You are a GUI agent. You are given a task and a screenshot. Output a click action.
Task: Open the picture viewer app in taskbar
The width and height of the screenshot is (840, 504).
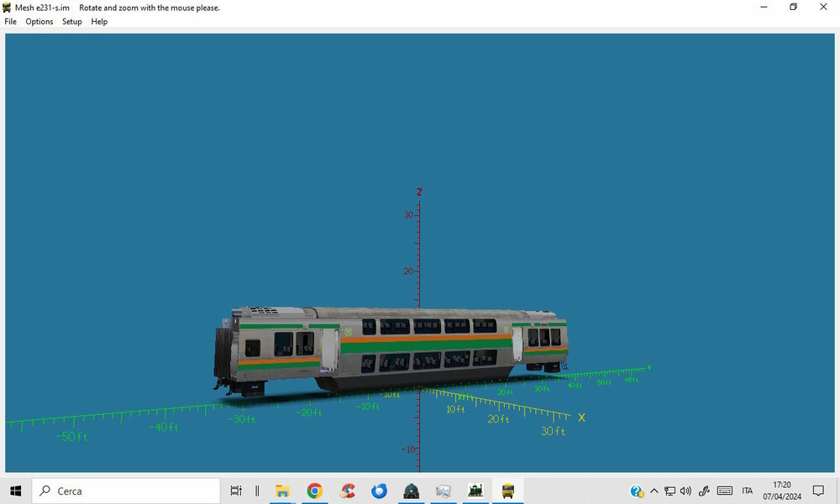click(x=444, y=491)
